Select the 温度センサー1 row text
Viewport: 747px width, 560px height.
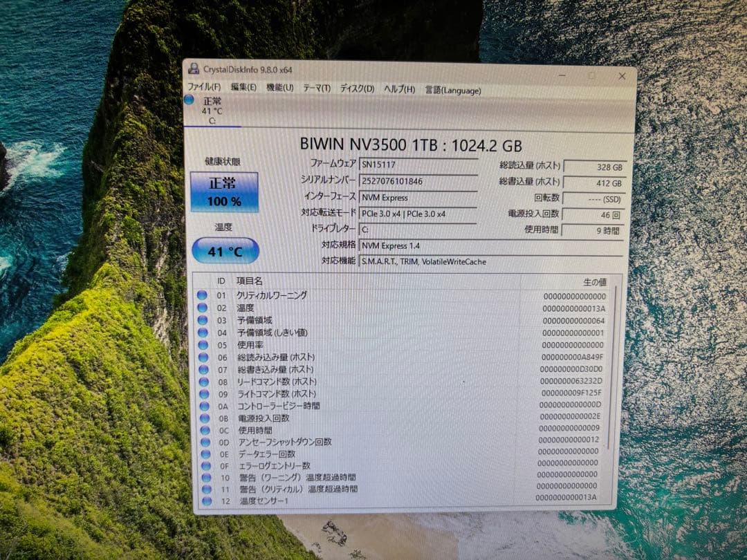[264, 501]
